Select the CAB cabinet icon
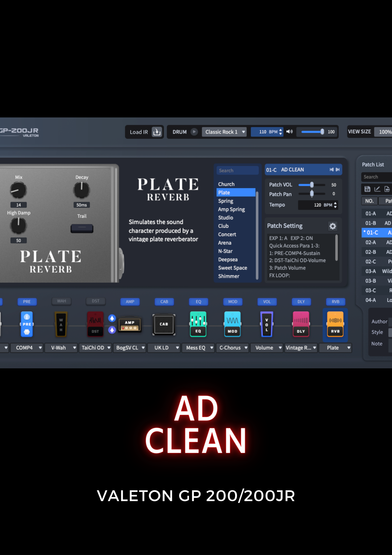 point(164,324)
